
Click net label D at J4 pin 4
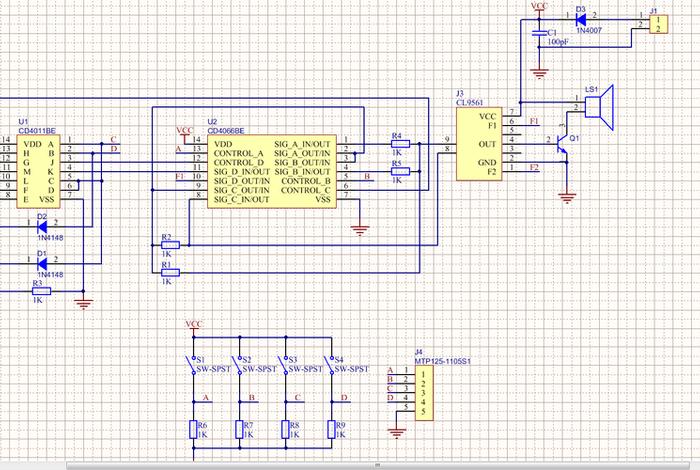(x=390, y=397)
